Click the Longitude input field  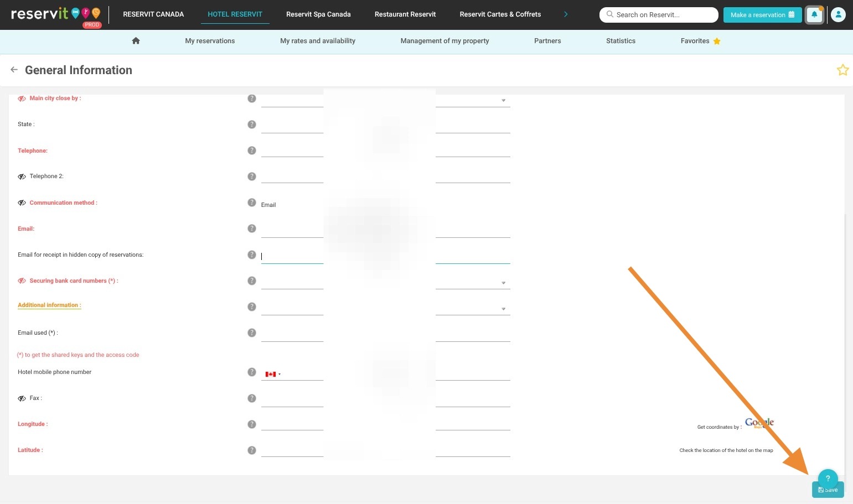tap(385, 423)
